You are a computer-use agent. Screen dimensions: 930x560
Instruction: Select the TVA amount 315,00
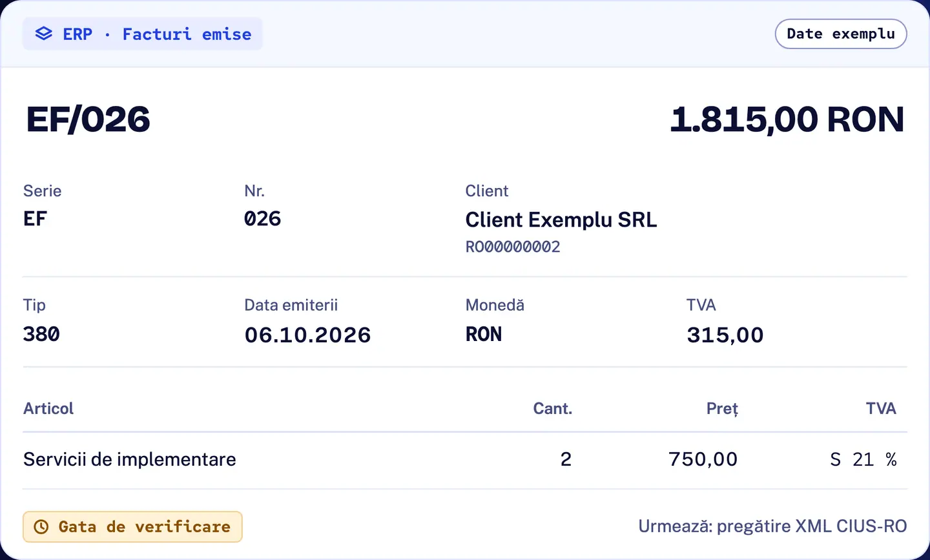click(x=725, y=335)
